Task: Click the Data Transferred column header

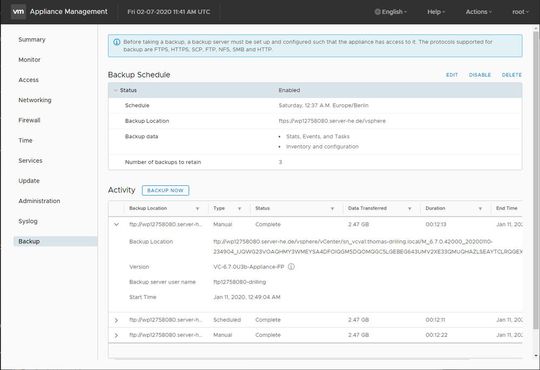Action: pyautogui.click(x=367, y=208)
